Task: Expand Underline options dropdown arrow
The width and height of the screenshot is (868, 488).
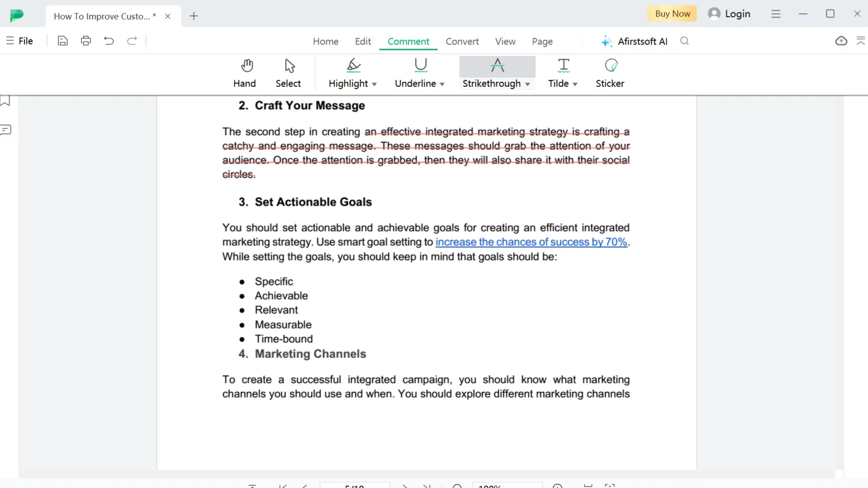Action: coord(442,84)
